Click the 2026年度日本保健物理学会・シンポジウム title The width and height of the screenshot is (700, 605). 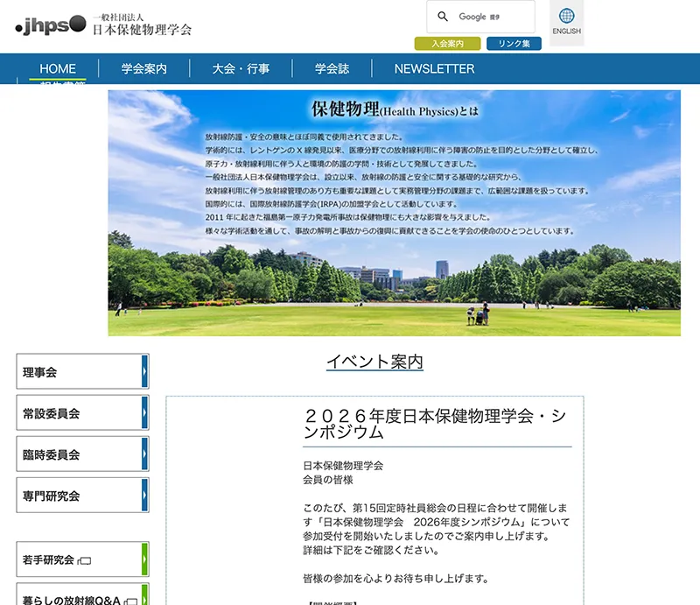click(x=435, y=424)
